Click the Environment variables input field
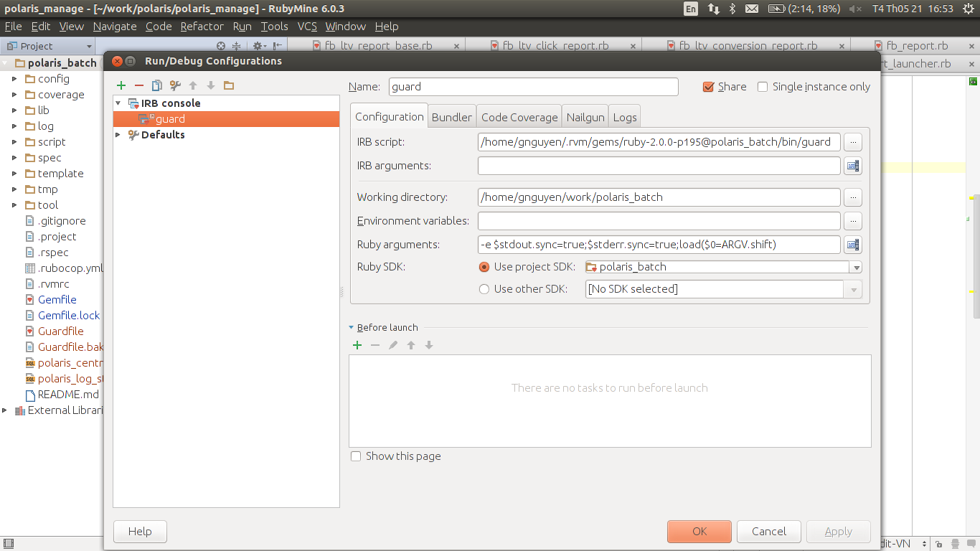The height and width of the screenshot is (551, 980). click(659, 221)
